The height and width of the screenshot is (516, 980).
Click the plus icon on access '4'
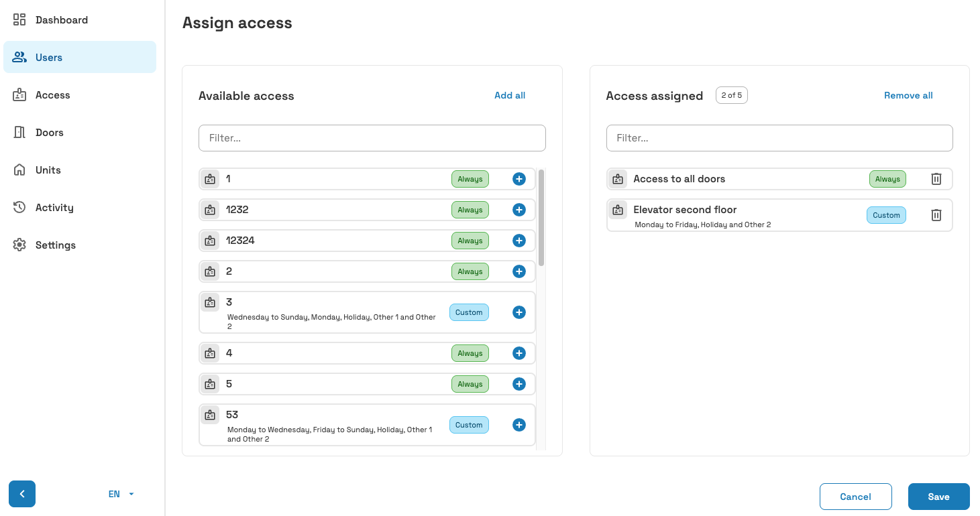(519, 353)
